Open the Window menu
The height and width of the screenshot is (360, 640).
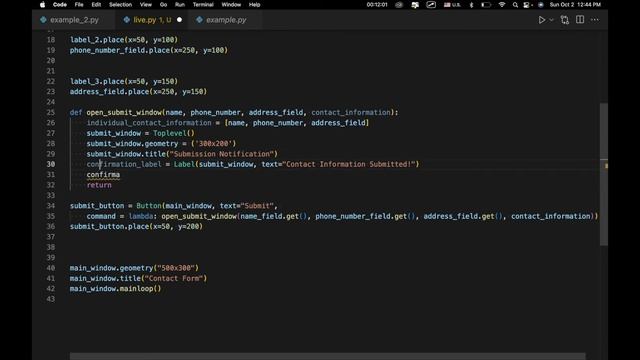(231, 4)
